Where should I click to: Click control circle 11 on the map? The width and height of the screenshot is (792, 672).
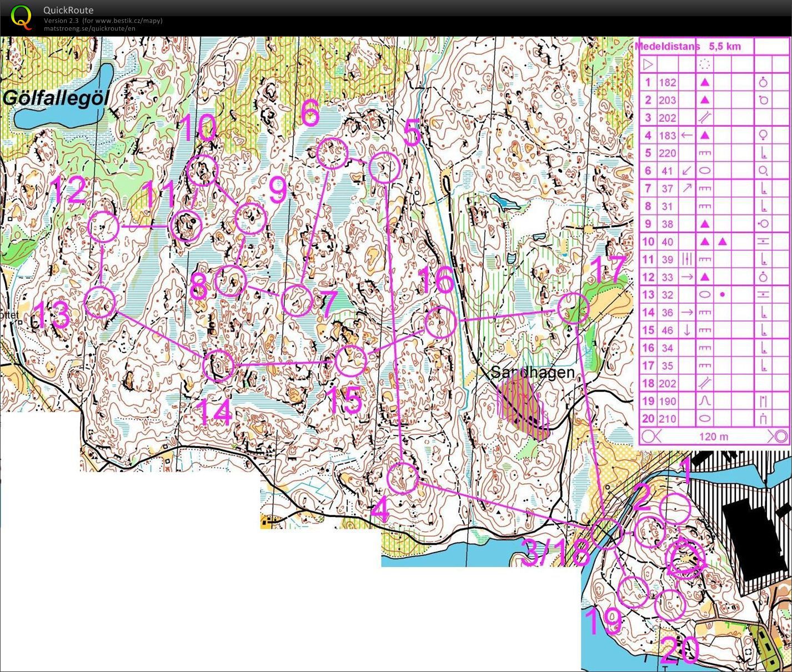186,226
